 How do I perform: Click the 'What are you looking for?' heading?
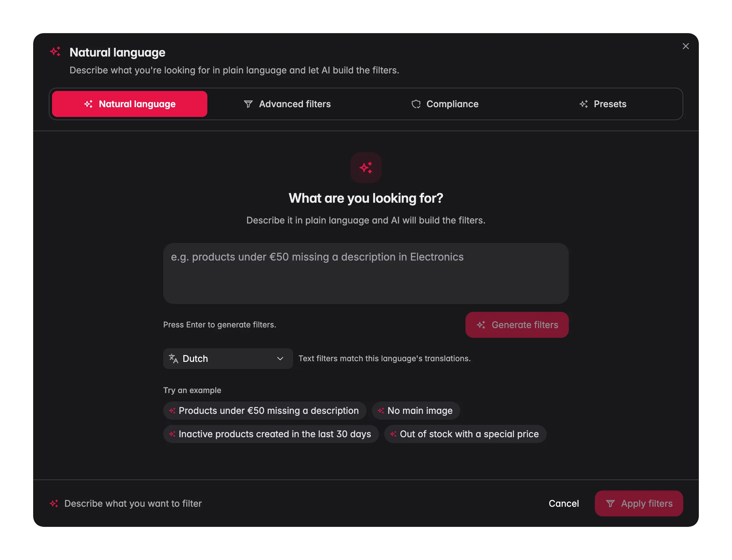coord(366,198)
